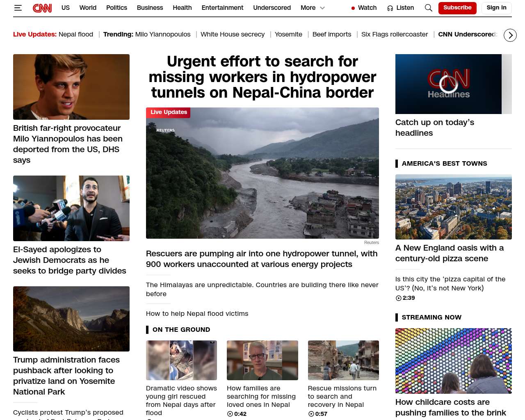Open the hamburger navigation menu
This screenshot has width=525, height=420.
tap(18, 8)
